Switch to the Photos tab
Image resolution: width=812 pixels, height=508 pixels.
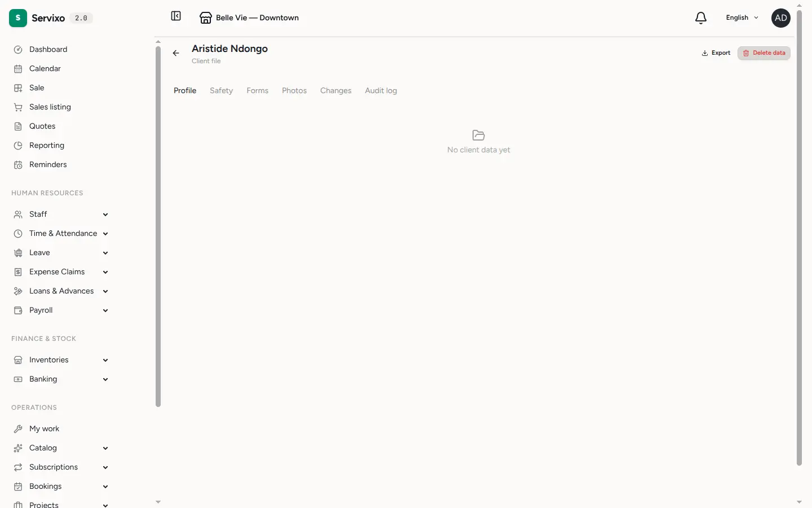pyautogui.click(x=294, y=91)
